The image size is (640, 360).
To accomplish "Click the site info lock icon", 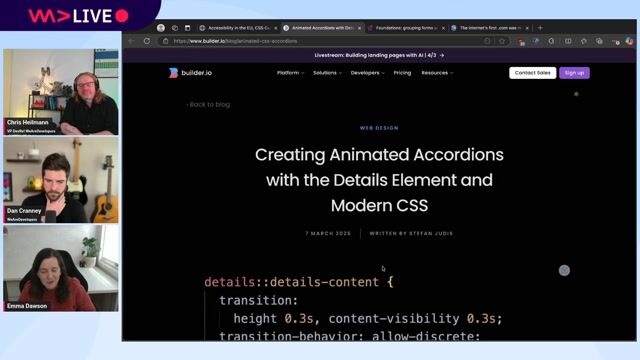I will click(x=165, y=41).
